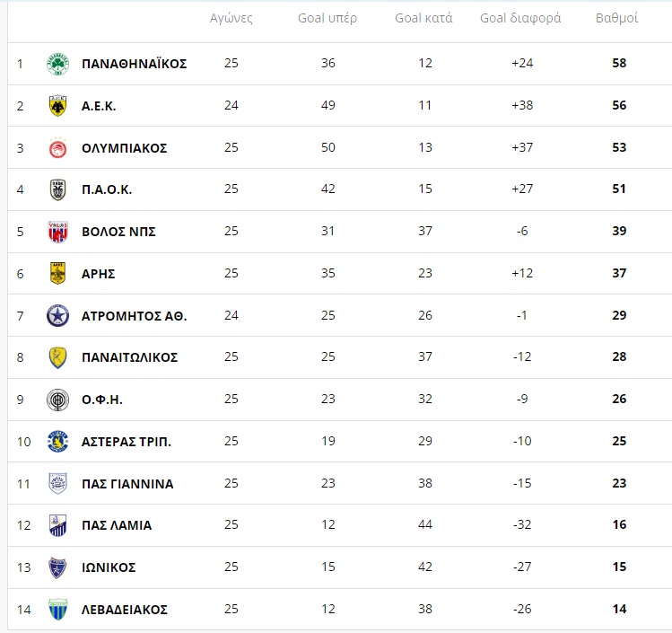
Task: Click the Ο.Φ.Η. black circular crest
Action: click(57, 400)
